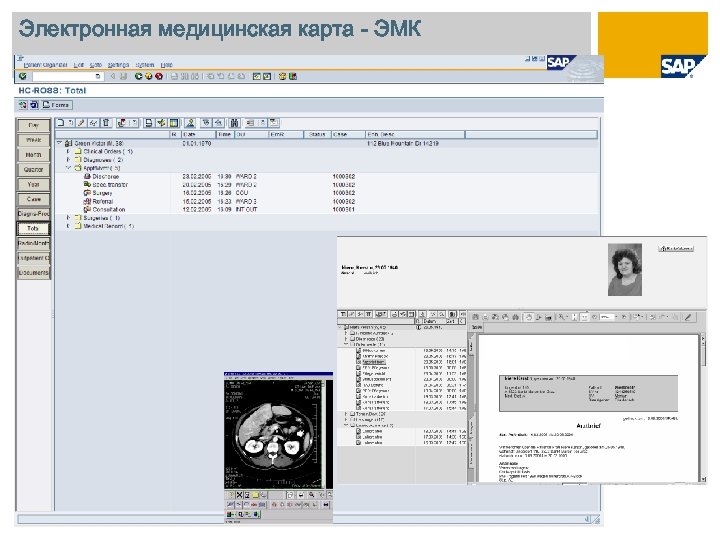Click the Surgery document icon in the tree
Viewport: 720px width, 540px height.
click(87, 193)
